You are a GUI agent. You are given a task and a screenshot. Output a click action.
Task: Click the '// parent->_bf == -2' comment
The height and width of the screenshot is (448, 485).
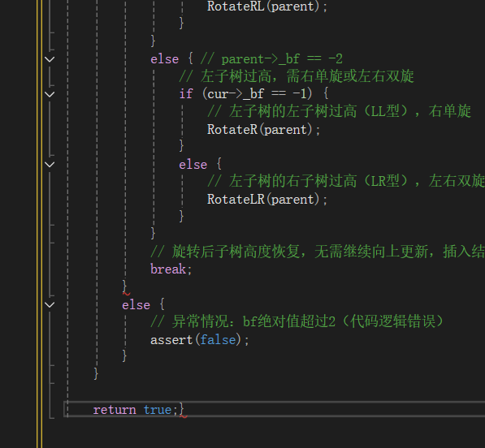(x=271, y=59)
